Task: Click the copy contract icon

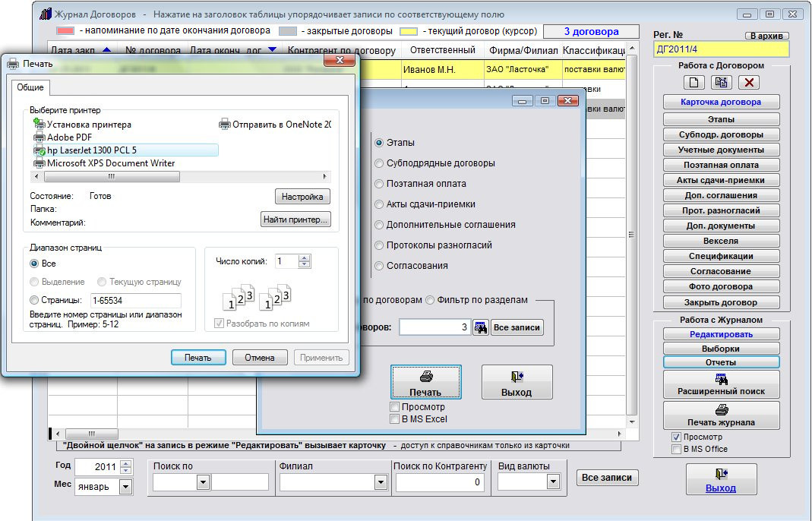Action: point(722,83)
